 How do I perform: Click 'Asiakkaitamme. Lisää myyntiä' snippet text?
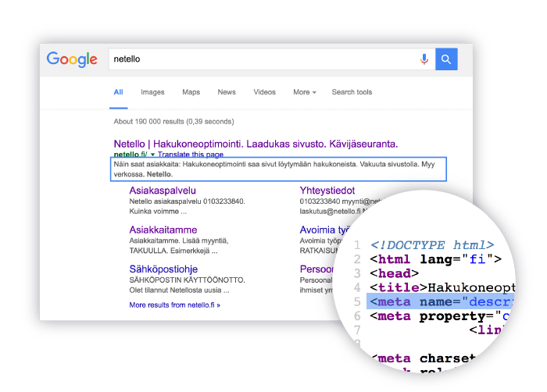click(x=179, y=241)
